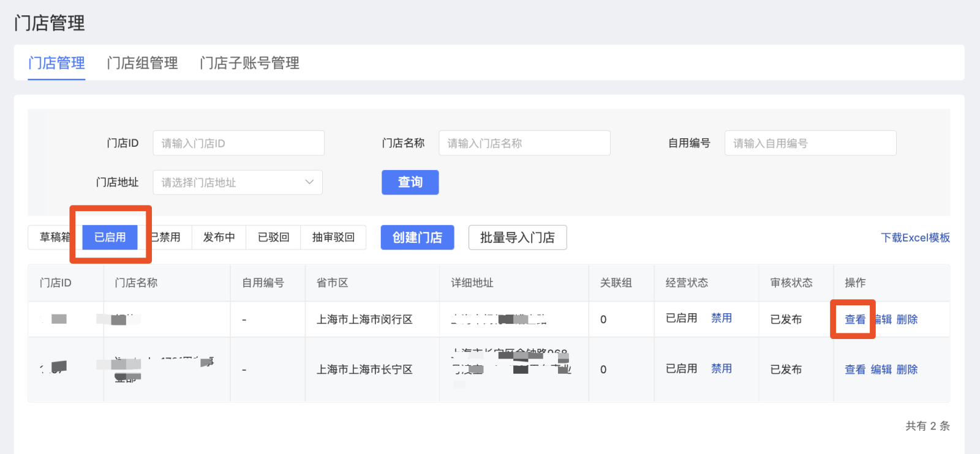Expand the 门店地址 dropdown
Viewport: 980px width, 454px height.
click(x=238, y=182)
